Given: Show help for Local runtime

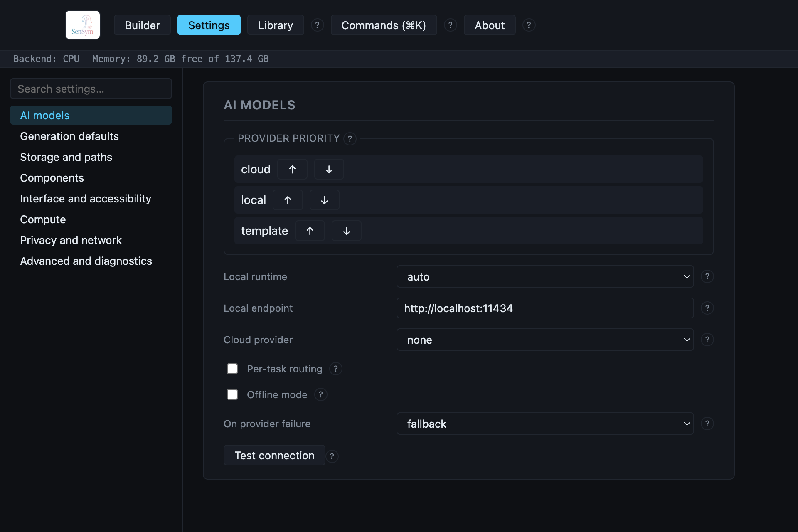Looking at the screenshot, I should pyautogui.click(x=707, y=276).
